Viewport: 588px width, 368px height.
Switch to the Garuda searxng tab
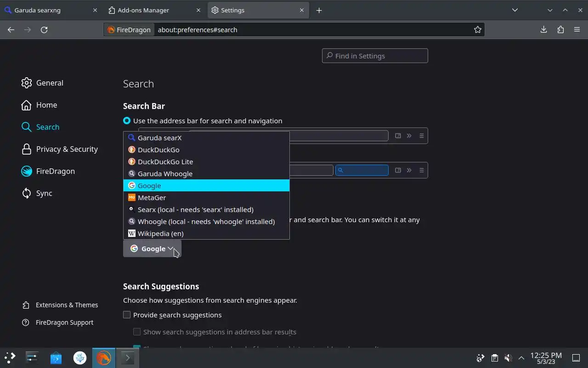click(x=51, y=10)
